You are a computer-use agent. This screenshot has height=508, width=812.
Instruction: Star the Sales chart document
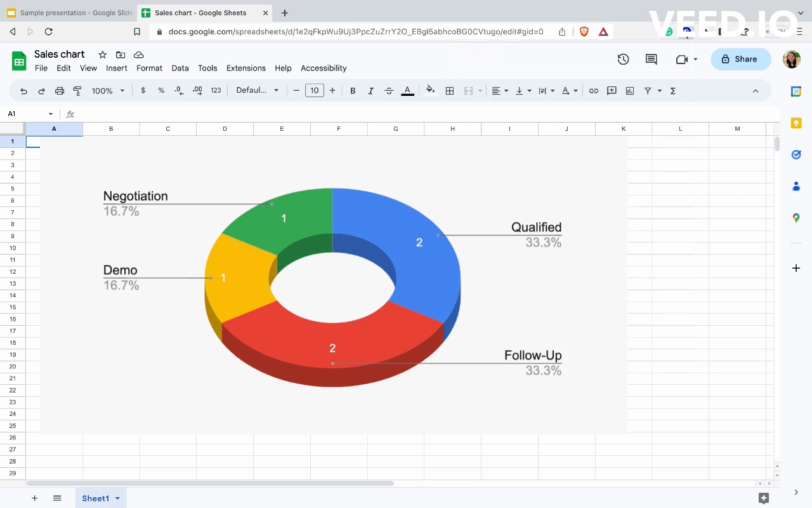(x=102, y=55)
